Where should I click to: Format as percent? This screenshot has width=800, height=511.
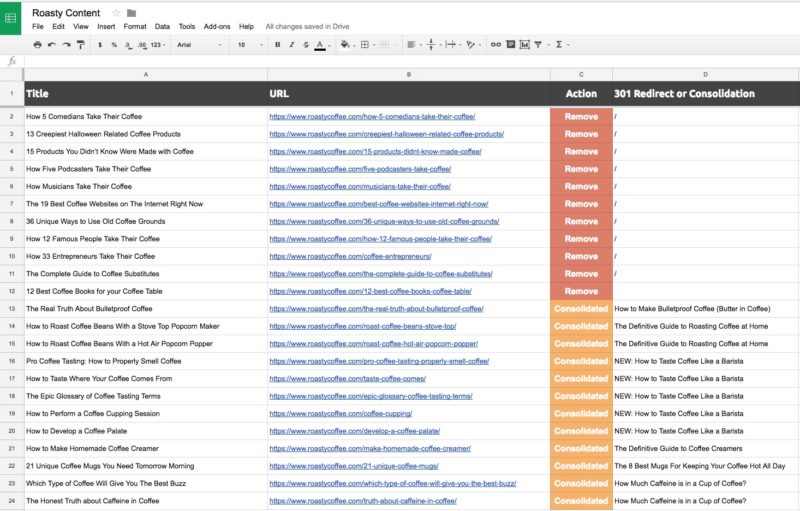[x=114, y=45]
